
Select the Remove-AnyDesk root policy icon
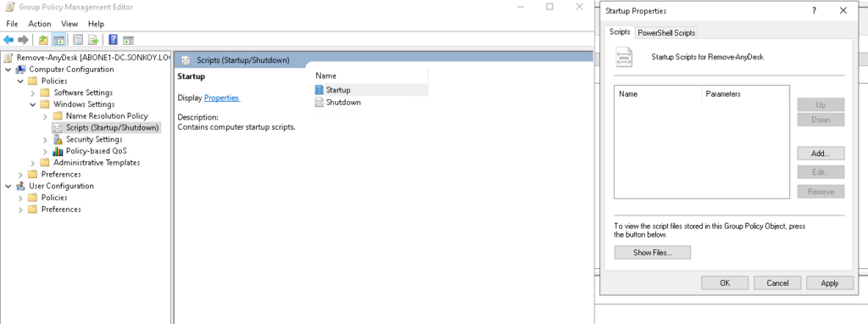(x=8, y=58)
